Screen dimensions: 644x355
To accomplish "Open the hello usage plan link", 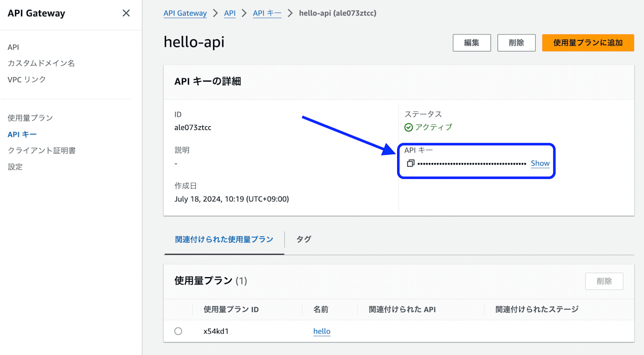I will (x=322, y=331).
